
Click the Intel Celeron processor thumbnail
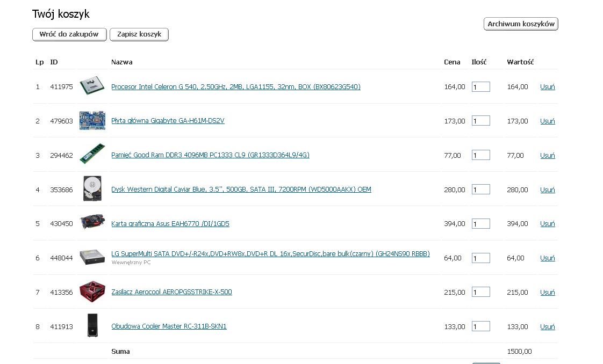tap(92, 85)
